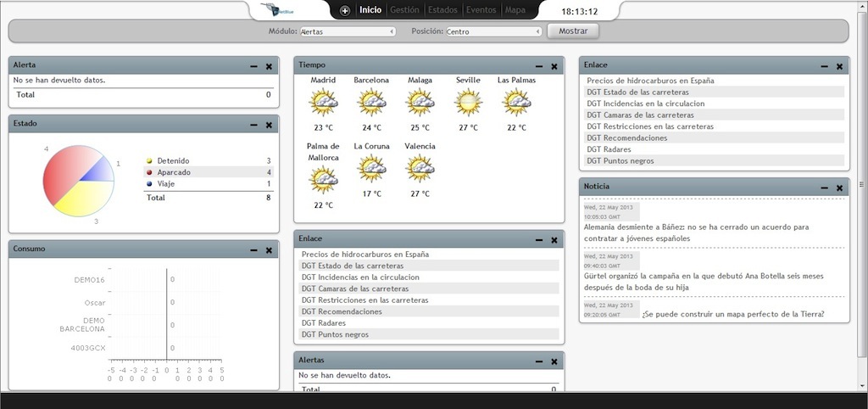Open Precios de hidrocarburos link in center Enlace
The width and height of the screenshot is (868, 409).
click(x=364, y=255)
